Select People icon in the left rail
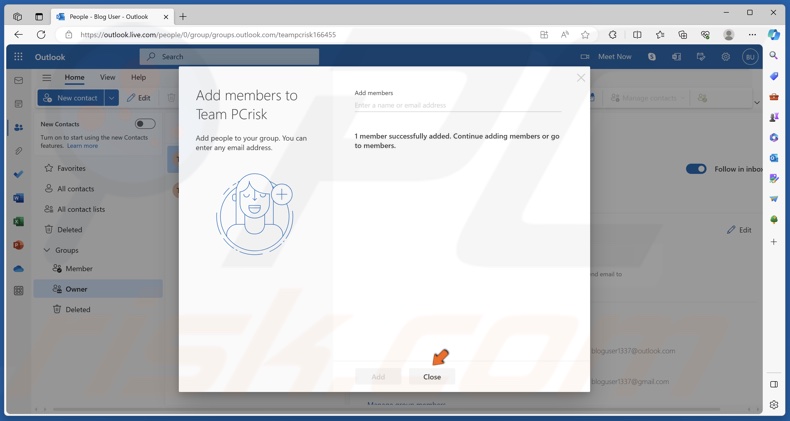 (x=19, y=127)
